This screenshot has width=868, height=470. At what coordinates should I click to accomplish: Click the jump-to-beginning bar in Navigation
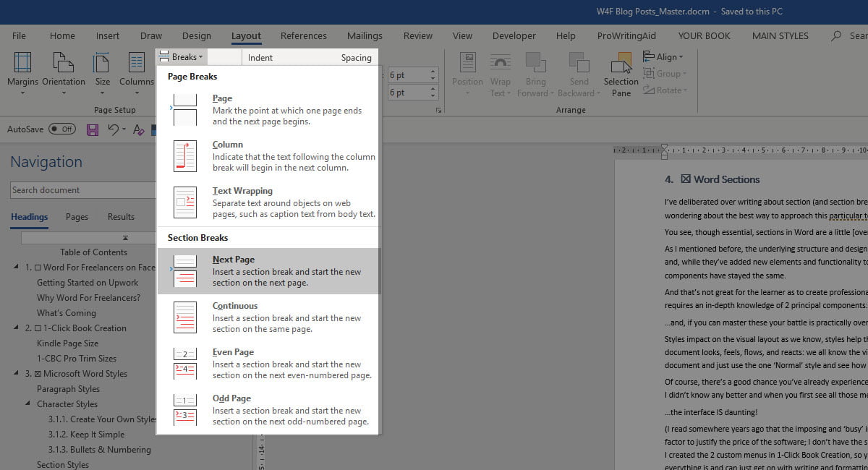(89, 237)
